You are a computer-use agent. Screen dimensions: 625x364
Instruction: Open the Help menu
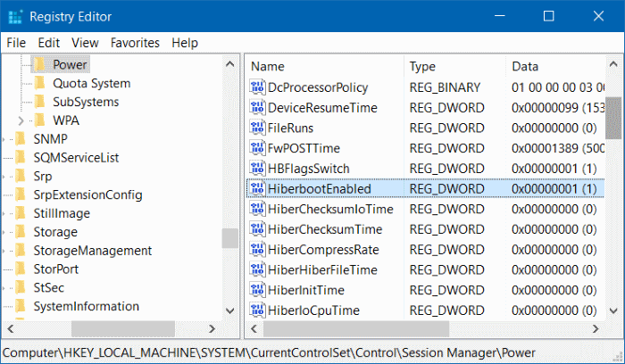tap(185, 43)
